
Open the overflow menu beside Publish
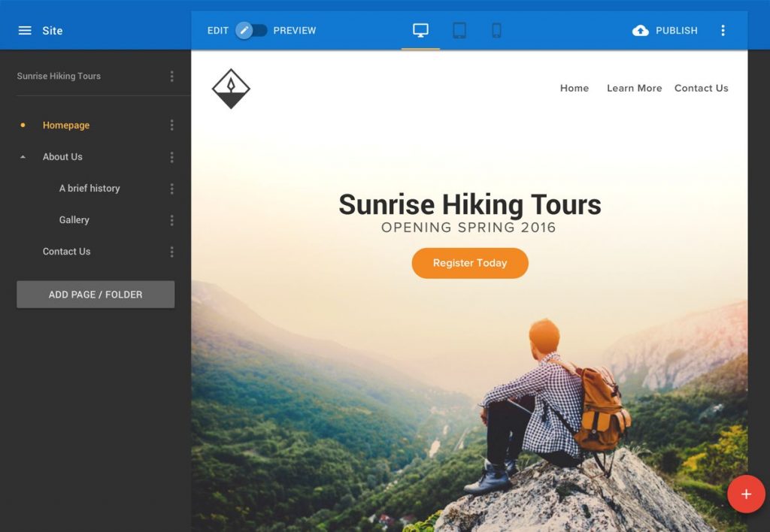pos(723,30)
